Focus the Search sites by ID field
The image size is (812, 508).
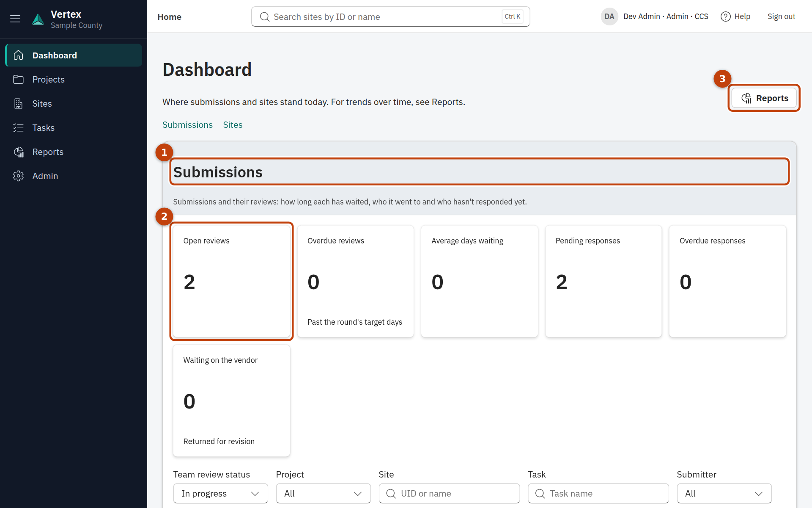pyautogui.click(x=390, y=17)
